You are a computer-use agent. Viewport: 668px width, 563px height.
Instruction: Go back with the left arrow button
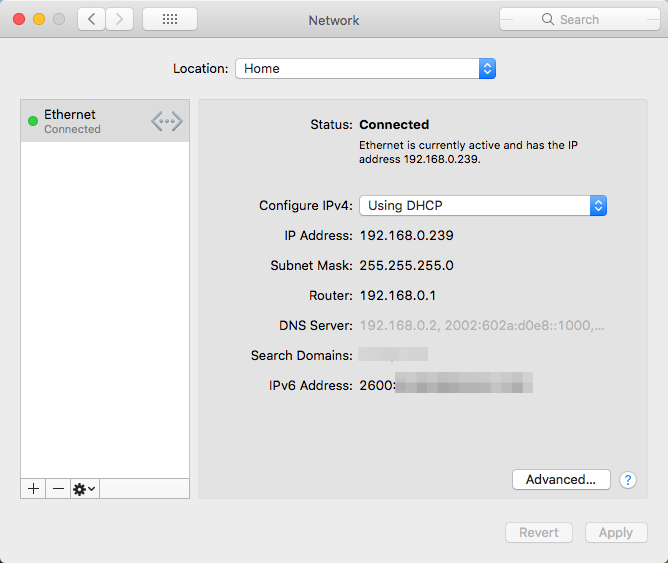tap(91, 19)
